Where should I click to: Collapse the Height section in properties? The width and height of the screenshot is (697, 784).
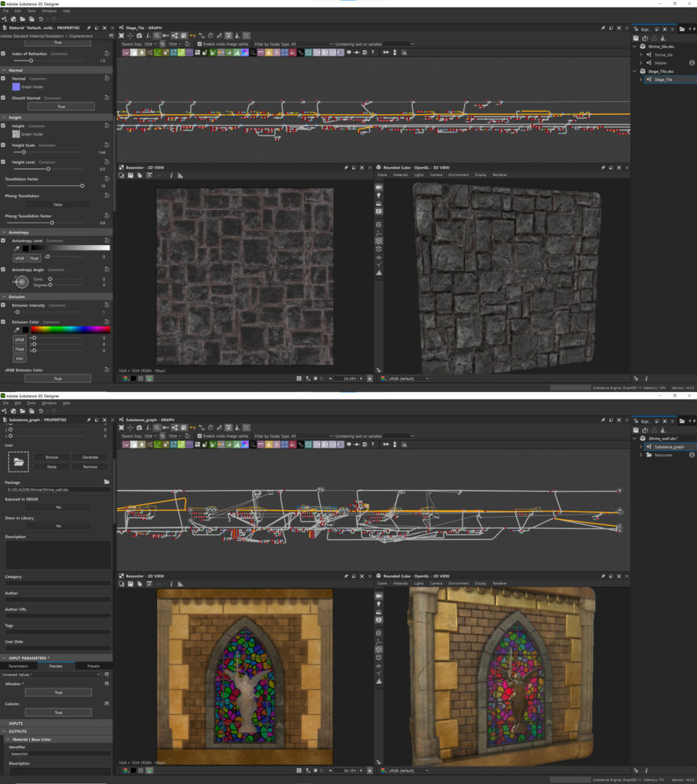[5, 117]
